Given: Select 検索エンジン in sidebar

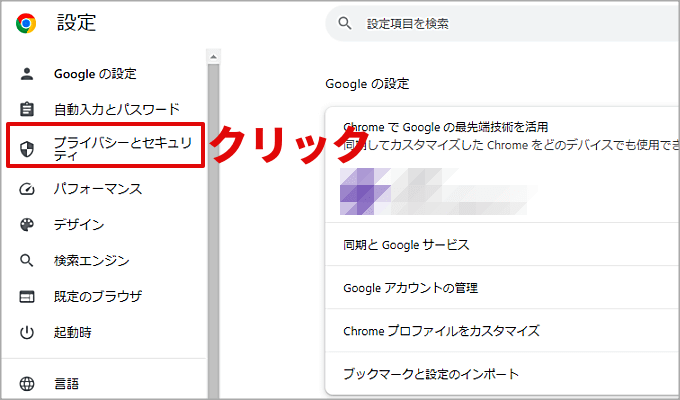Looking at the screenshot, I should click(92, 261).
